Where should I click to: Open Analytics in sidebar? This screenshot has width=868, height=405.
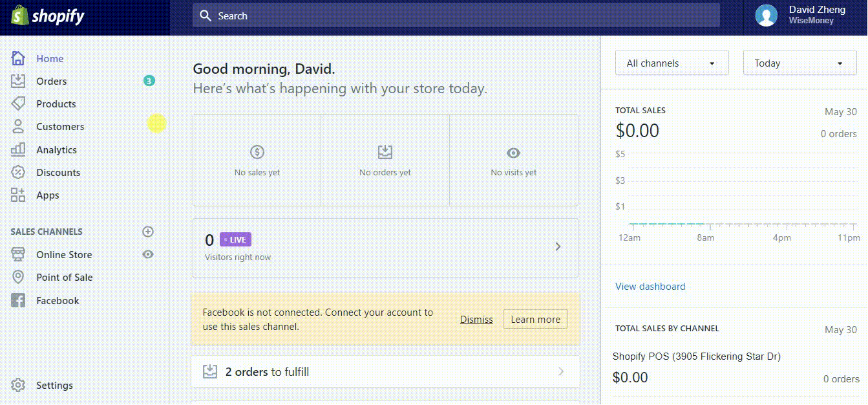click(56, 149)
